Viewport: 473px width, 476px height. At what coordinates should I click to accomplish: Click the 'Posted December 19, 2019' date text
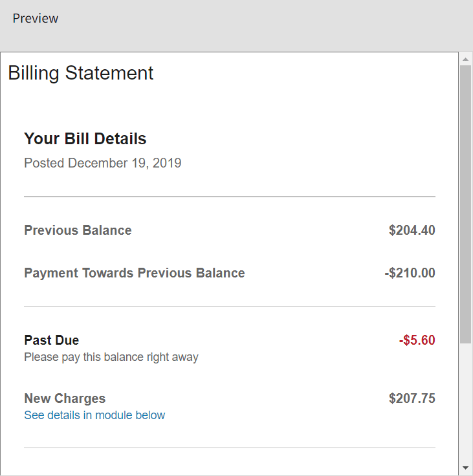[103, 163]
